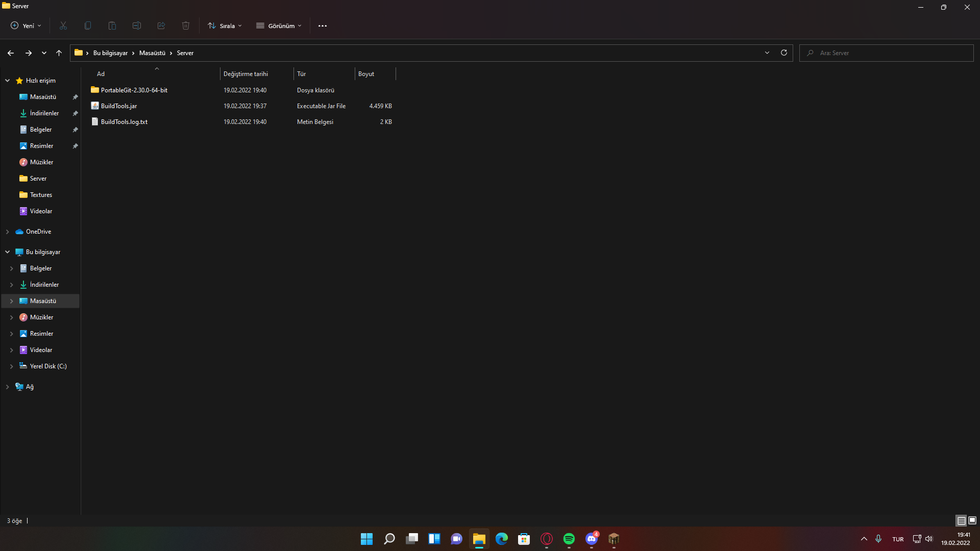Open the Görünüm view menu

[x=279, y=26]
